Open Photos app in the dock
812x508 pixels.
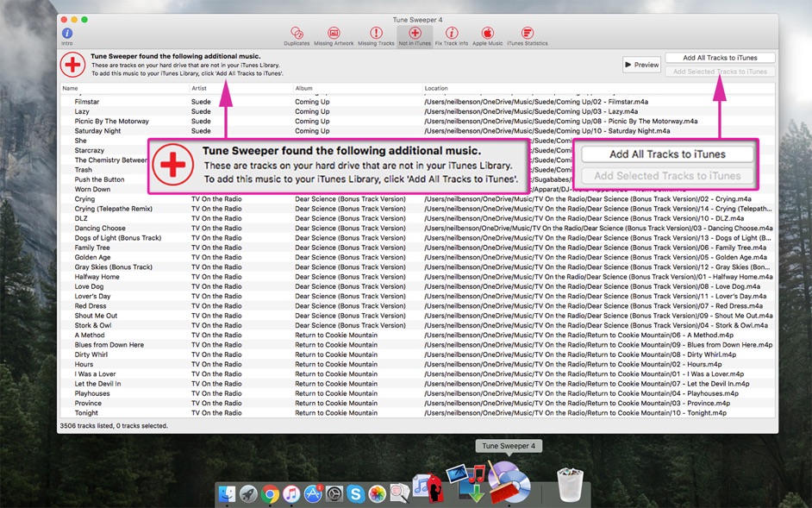pos(378,494)
